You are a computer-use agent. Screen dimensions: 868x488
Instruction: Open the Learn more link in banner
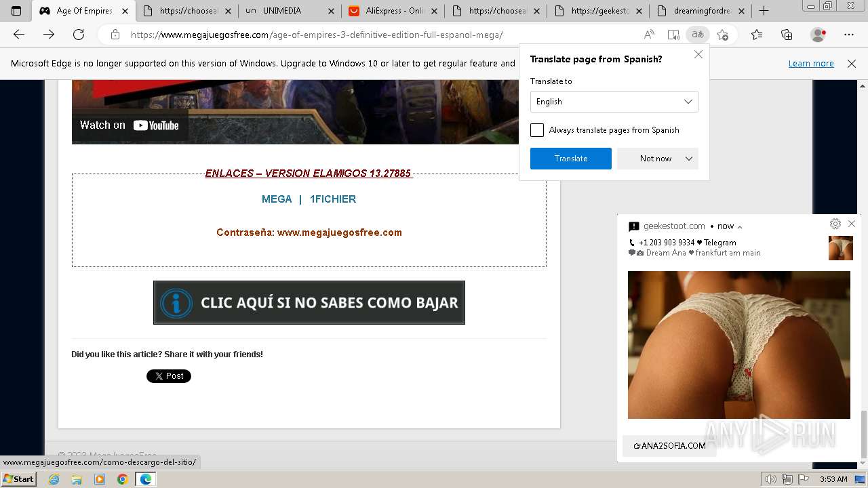coord(811,63)
